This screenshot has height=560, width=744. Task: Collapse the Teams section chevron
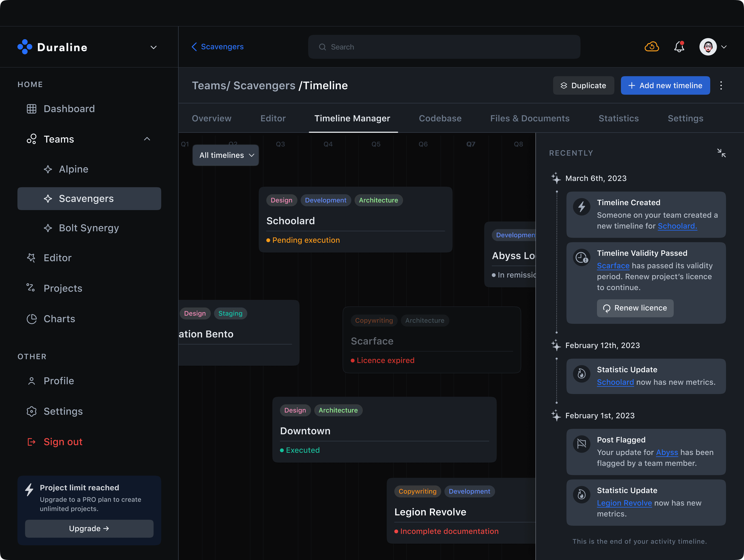tap(147, 139)
